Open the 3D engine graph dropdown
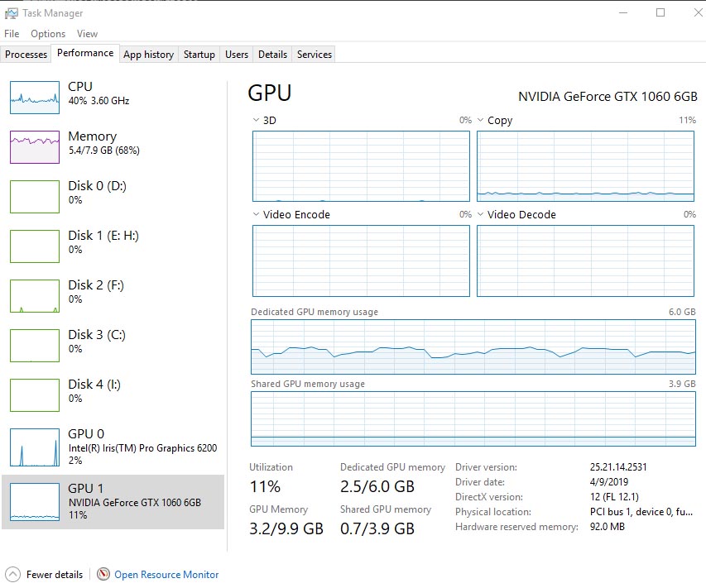 256,120
